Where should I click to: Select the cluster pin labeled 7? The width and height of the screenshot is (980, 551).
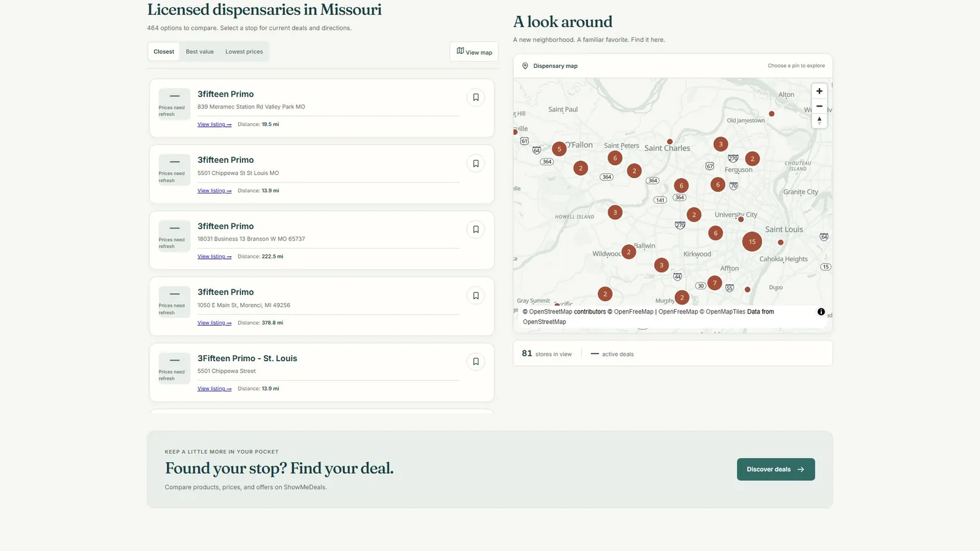[714, 283]
